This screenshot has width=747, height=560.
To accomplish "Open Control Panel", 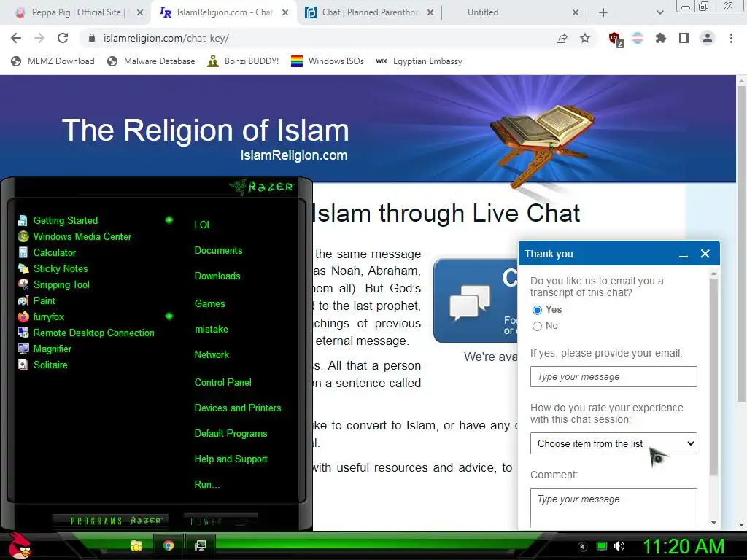I will (222, 382).
